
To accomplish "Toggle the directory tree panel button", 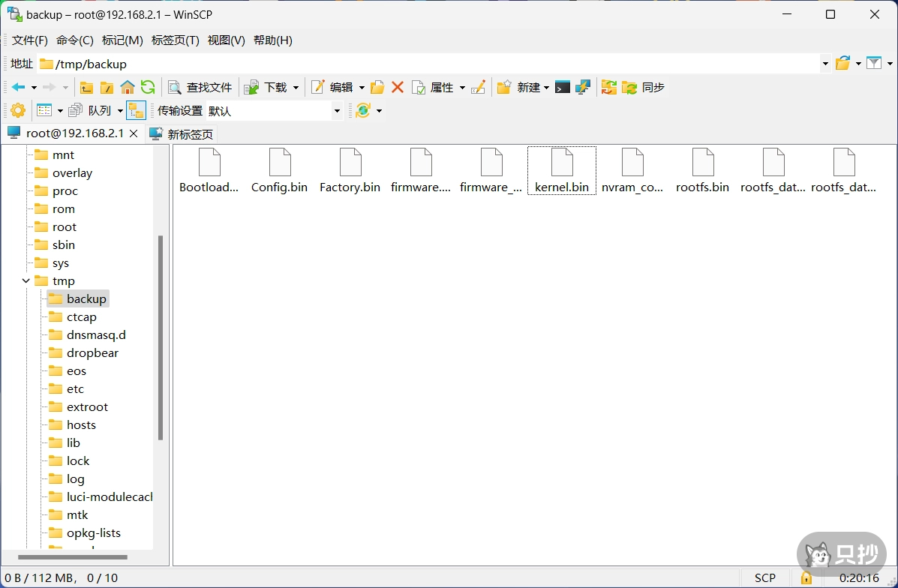I will click(136, 111).
